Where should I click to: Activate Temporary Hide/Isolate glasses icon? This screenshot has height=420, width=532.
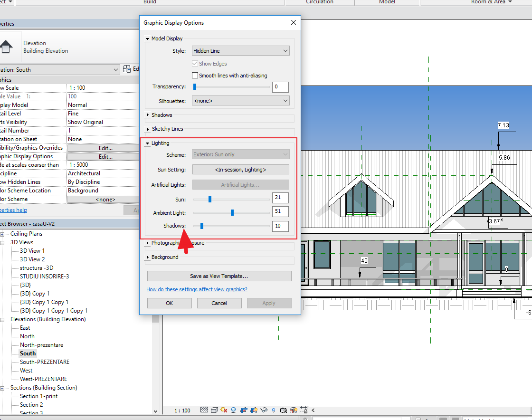pyautogui.click(x=264, y=410)
